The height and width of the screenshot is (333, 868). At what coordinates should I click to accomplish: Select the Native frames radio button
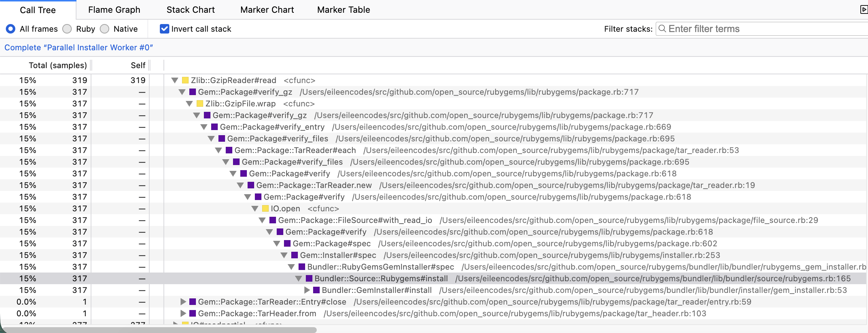point(105,29)
